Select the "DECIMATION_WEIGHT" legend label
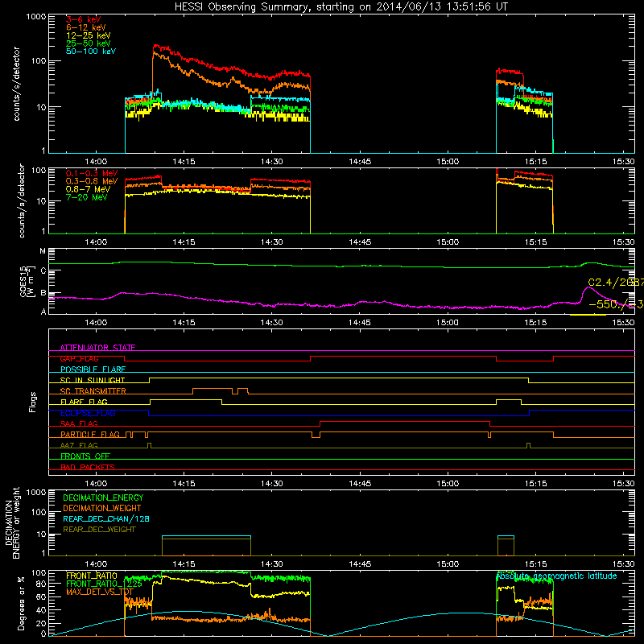Screen dimensions: 644x644 pos(102,509)
